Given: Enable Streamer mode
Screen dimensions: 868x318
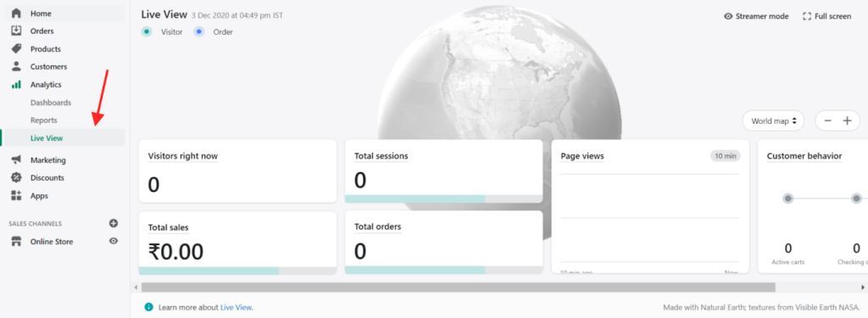Looking at the screenshot, I should [x=756, y=16].
